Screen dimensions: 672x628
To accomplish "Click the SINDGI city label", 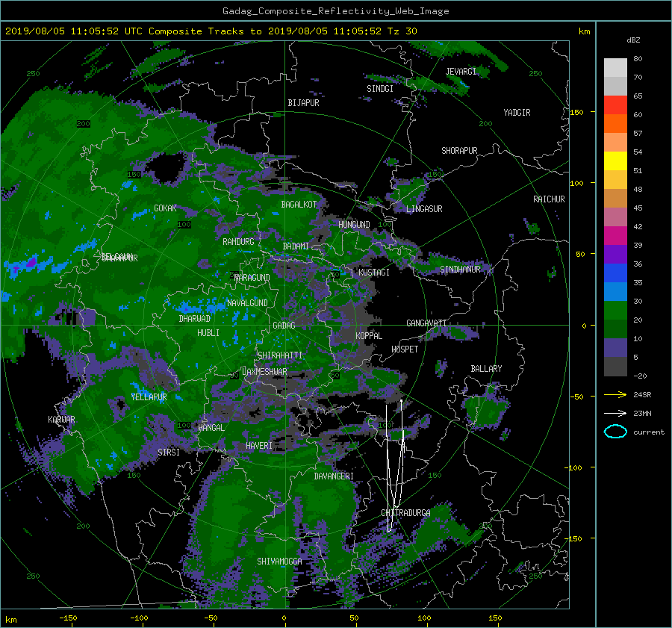I will point(380,89).
